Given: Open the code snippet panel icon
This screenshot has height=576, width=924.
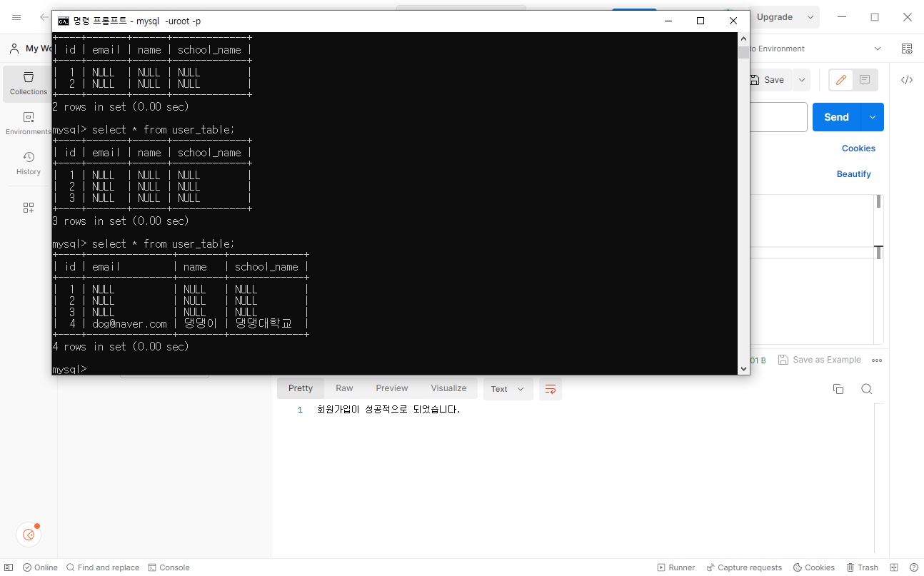Looking at the screenshot, I should tap(907, 80).
